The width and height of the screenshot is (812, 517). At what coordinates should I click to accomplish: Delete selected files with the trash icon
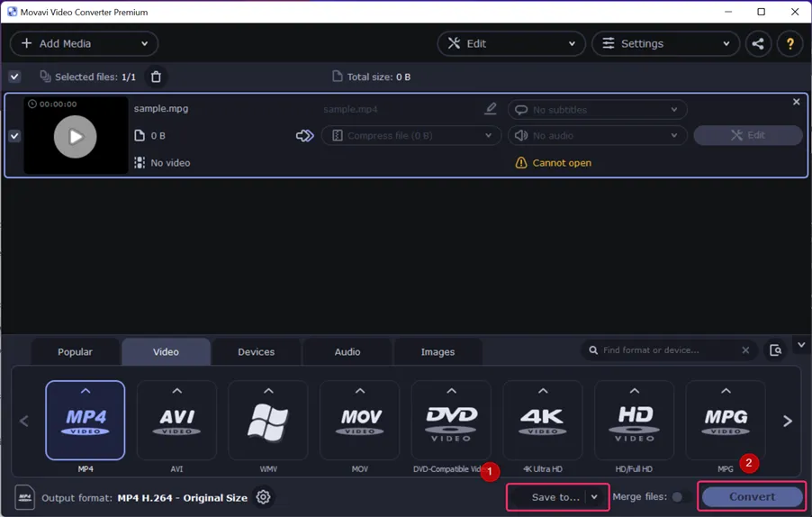pyautogui.click(x=156, y=77)
